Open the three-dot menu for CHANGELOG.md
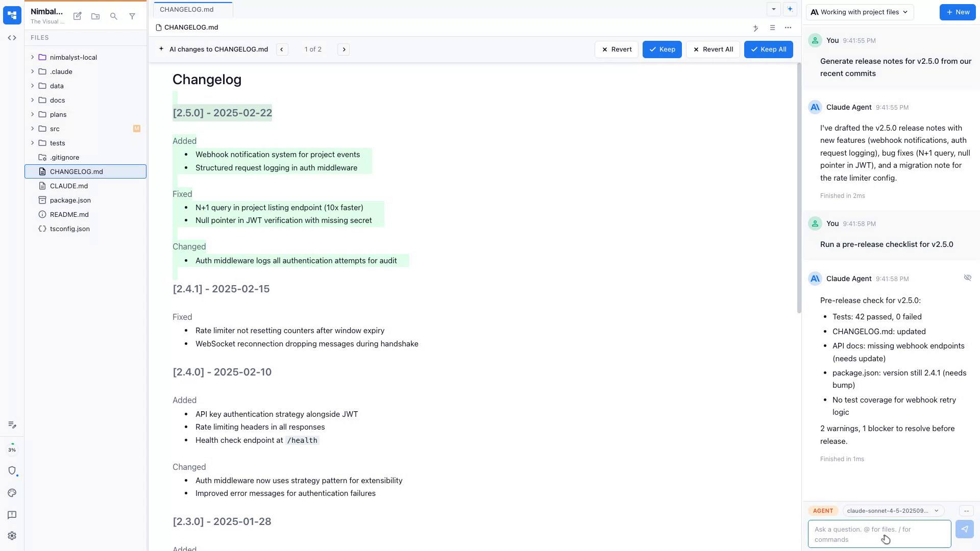980x551 pixels. coord(788,28)
